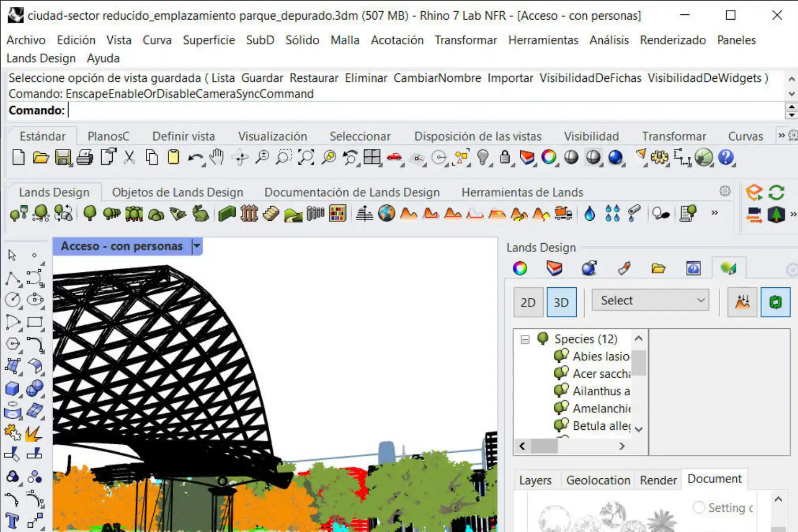The height and width of the screenshot is (532, 798).
Task: Expand the Enscape toolbar overflow chevron
Action: (x=793, y=214)
